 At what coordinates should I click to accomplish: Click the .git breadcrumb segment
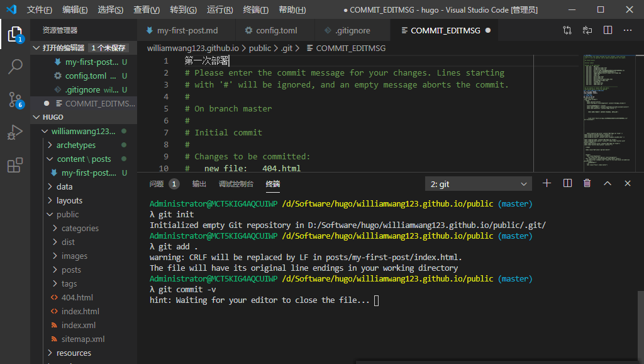coord(287,48)
